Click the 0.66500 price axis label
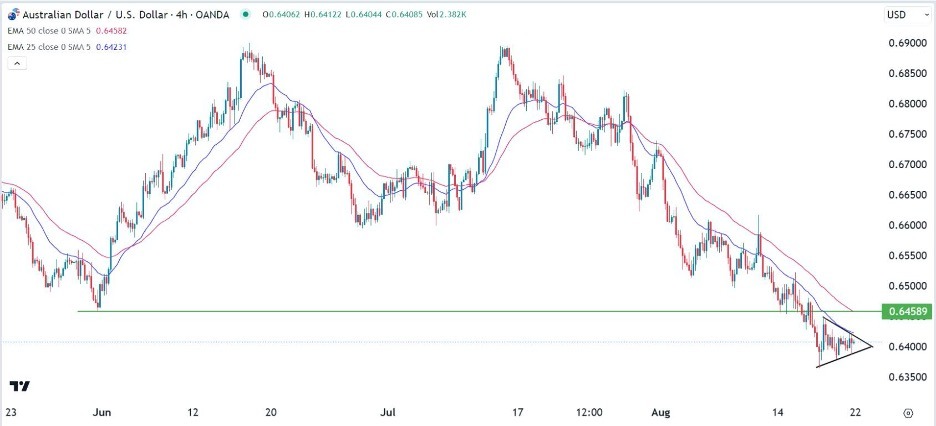936x426 pixels. pyautogui.click(x=907, y=195)
